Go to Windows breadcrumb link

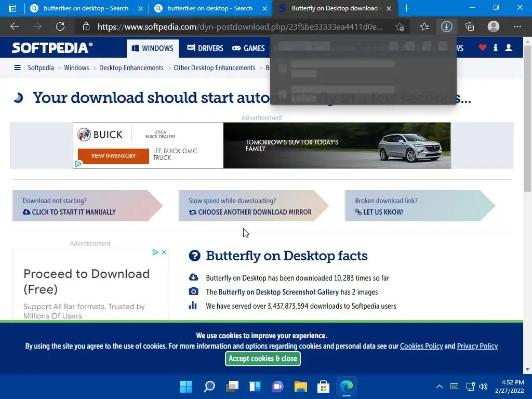[x=76, y=68]
